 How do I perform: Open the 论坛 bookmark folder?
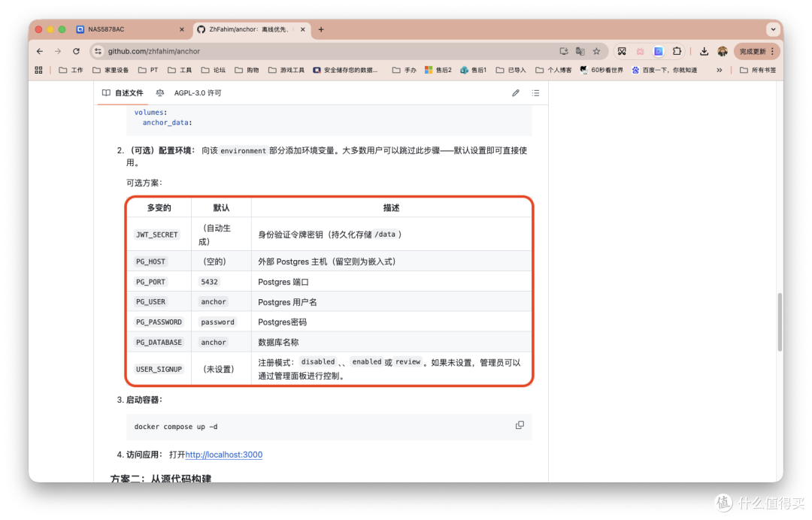tap(214, 70)
